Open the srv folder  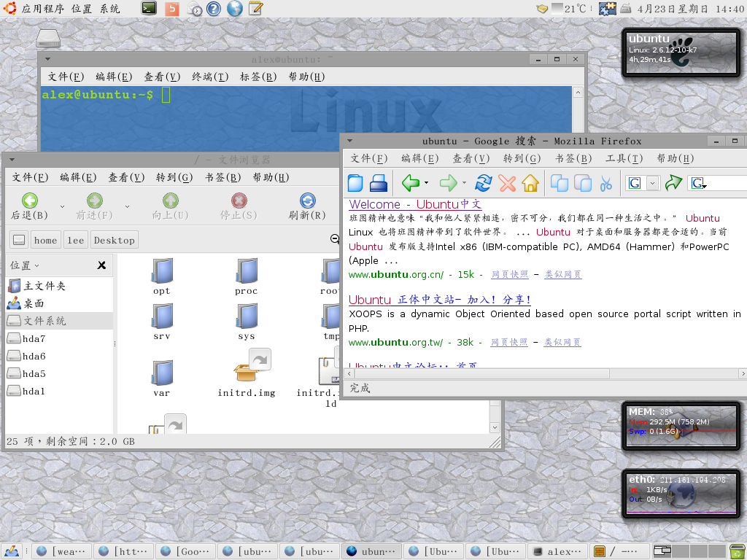162,322
